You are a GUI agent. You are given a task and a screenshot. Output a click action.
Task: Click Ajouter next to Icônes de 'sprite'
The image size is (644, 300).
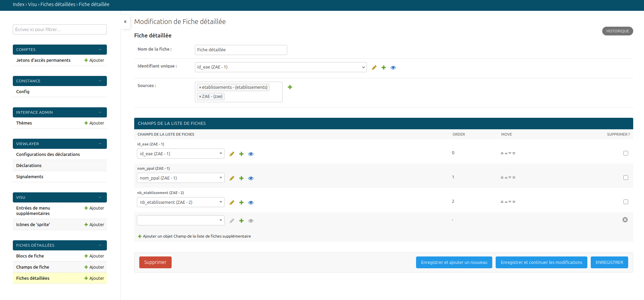pos(94,225)
